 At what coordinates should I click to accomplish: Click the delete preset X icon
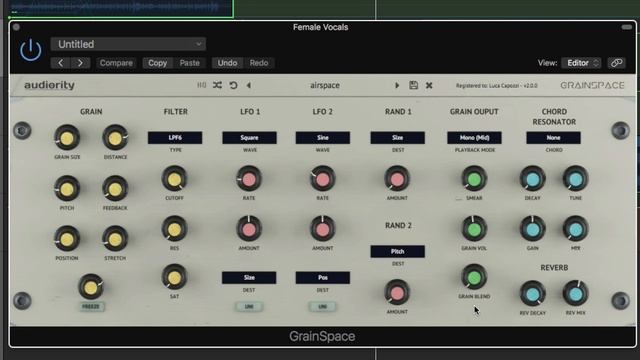[429, 85]
